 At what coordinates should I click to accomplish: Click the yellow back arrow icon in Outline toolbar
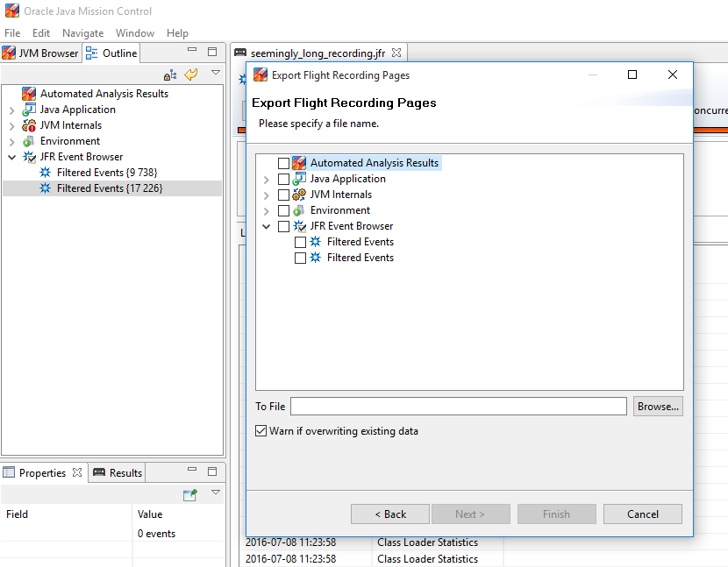coord(191,75)
